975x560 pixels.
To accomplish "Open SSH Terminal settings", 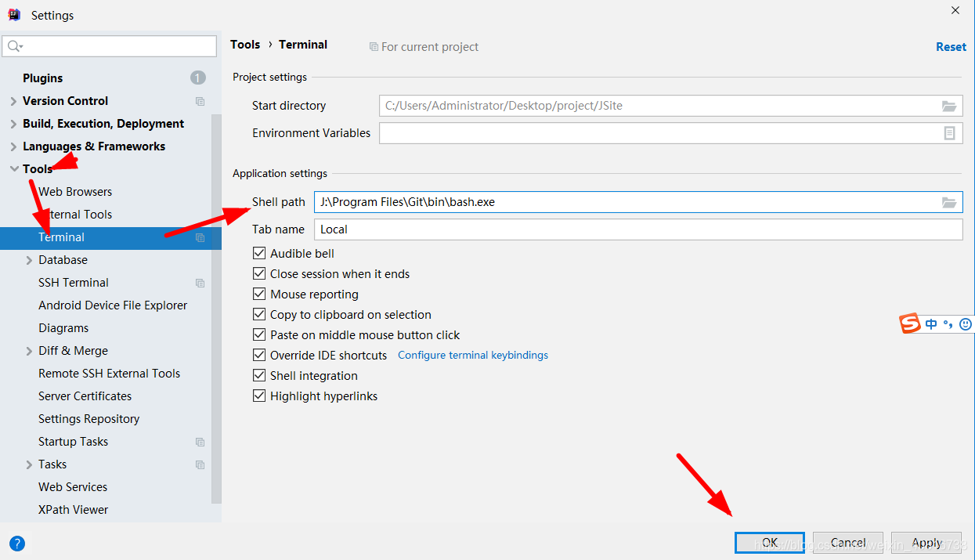I will click(74, 283).
